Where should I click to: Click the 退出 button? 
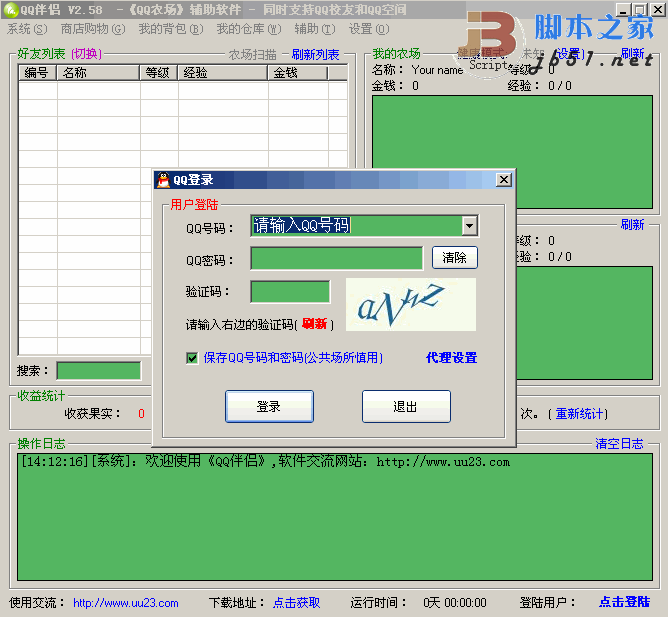[x=406, y=407]
